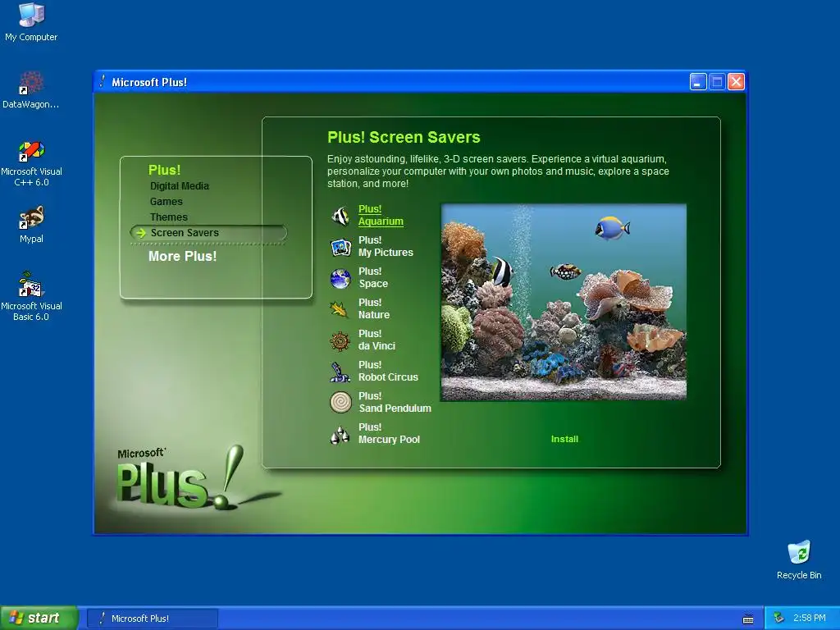Open the Digital Media section

coord(180,186)
